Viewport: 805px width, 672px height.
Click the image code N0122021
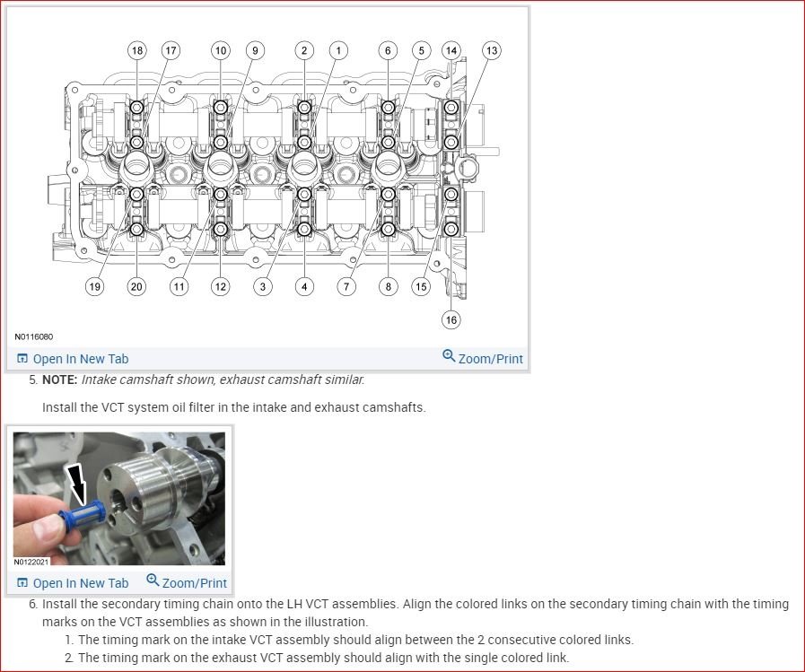[31, 562]
